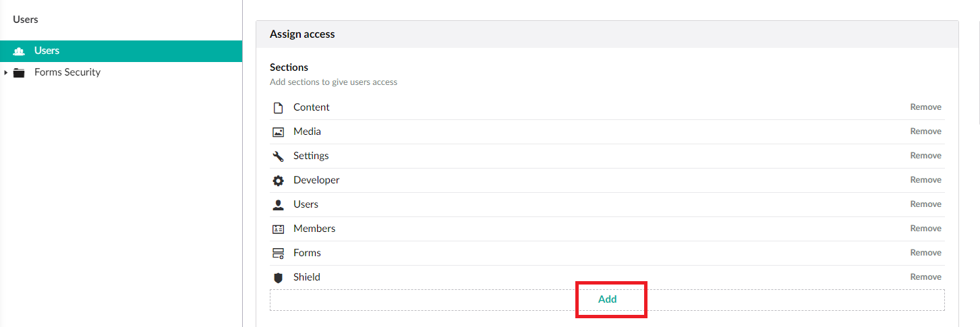Remove the Developer section
Image resolution: width=980 pixels, height=327 pixels.
click(x=925, y=180)
